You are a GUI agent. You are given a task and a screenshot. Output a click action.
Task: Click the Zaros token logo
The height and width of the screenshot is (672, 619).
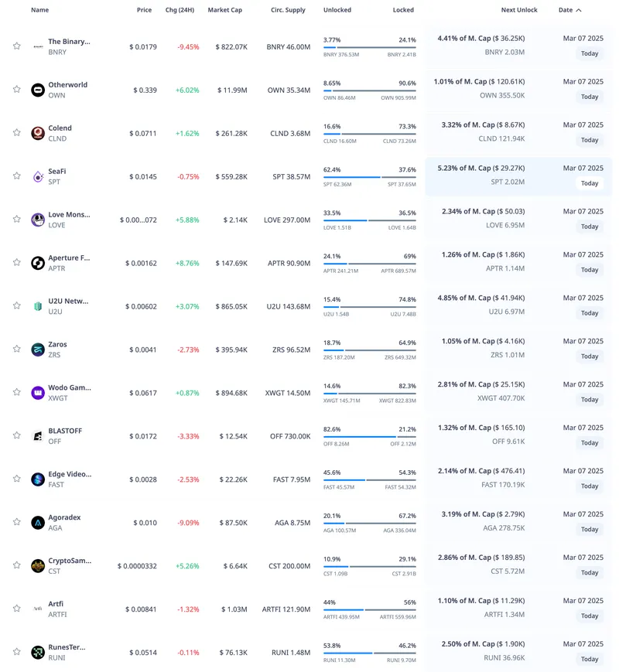[x=37, y=350]
